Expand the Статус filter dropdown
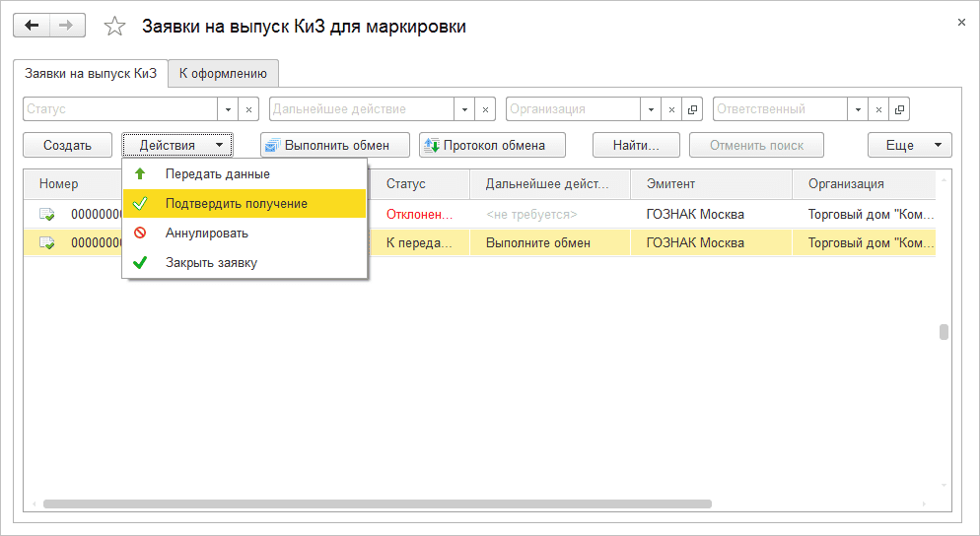 (x=229, y=109)
